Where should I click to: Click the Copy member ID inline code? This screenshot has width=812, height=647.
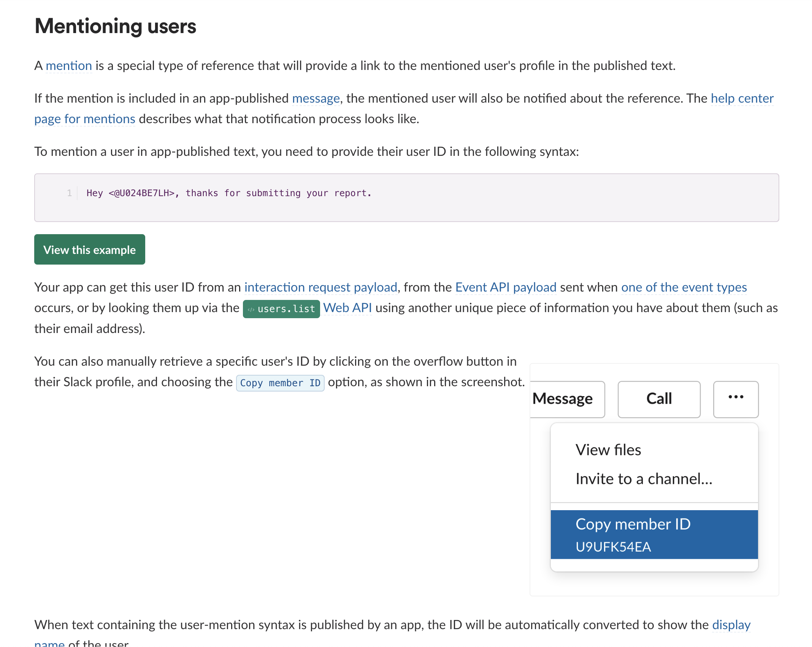click(280, 383)
